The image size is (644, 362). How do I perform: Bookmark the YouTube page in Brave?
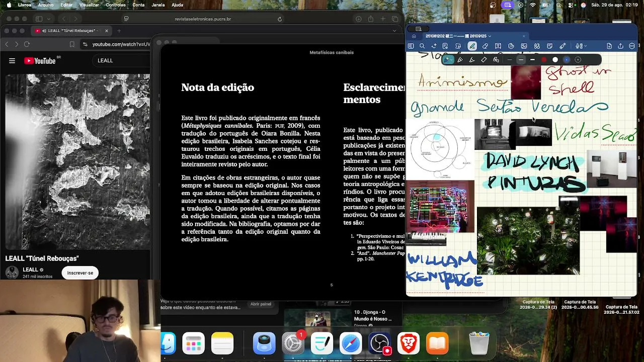pos(72,44)
